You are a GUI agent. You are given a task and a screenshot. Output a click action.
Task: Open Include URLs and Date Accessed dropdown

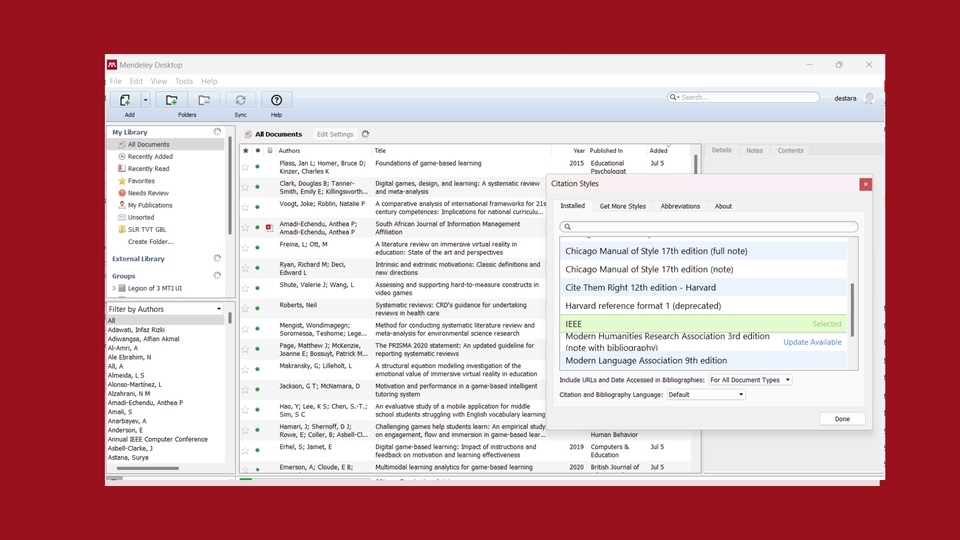(x=750, y=380)
